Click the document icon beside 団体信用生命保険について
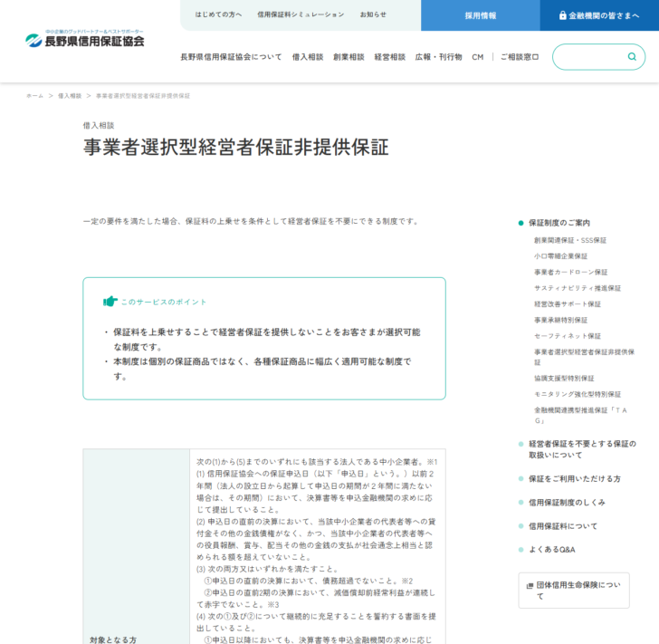Viewport: 659px width, 644px height. pos(530,585)
